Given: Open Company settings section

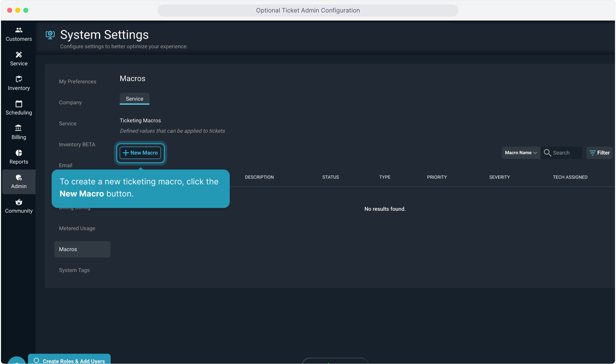Looking at the screenshot, I should click(x=70, y=102).
